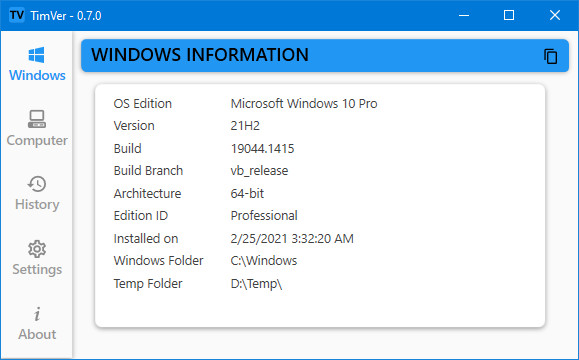This screenshot has width=579, height=360.
Task: Minimize the TimVer window
Action: 464,15
